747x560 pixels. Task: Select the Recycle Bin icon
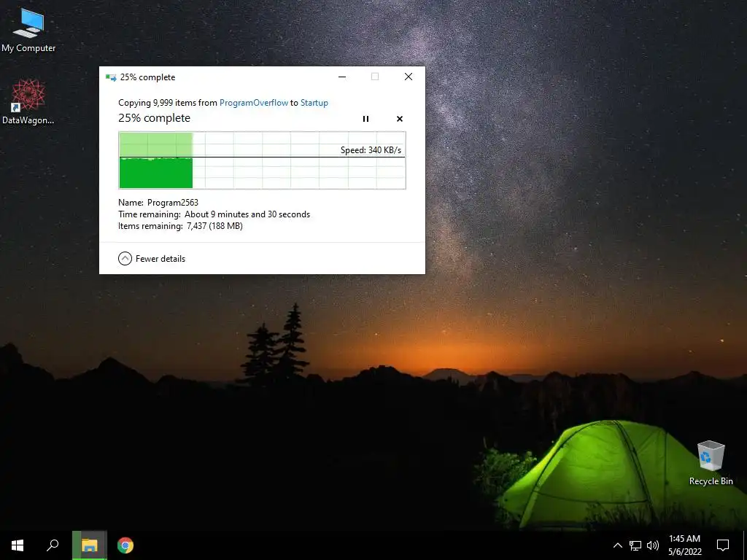[711, 463]
